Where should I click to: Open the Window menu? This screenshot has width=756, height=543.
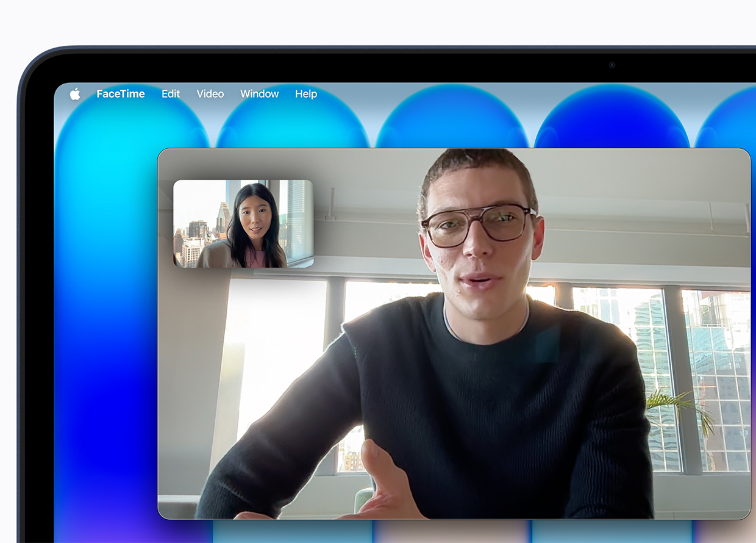pos(260,94)
